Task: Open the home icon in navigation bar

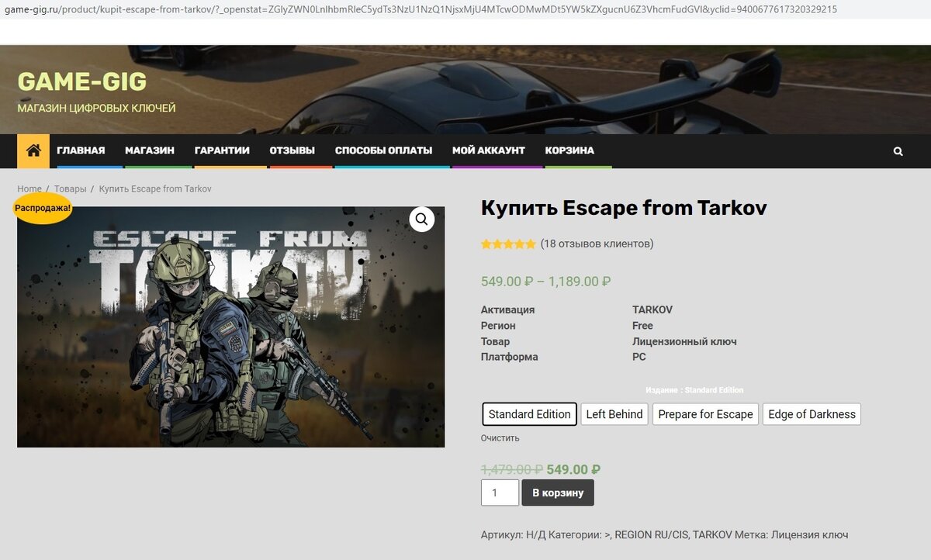Action: coord(33,151)
